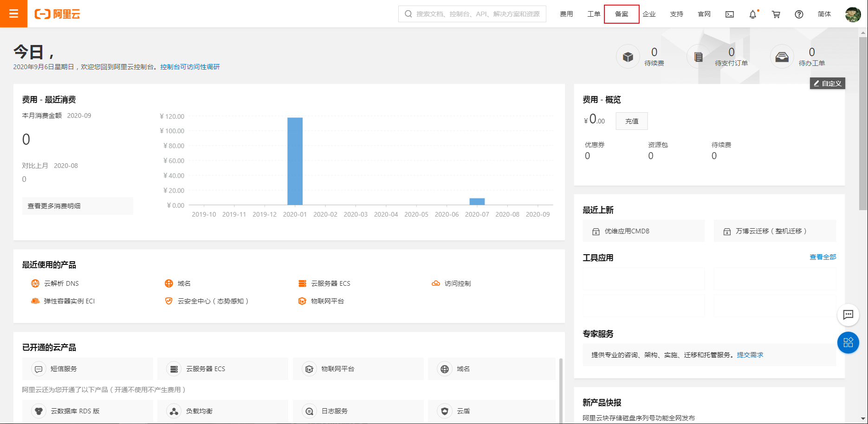
Task: Open the 官网 menu item
Action: (704, 14)
